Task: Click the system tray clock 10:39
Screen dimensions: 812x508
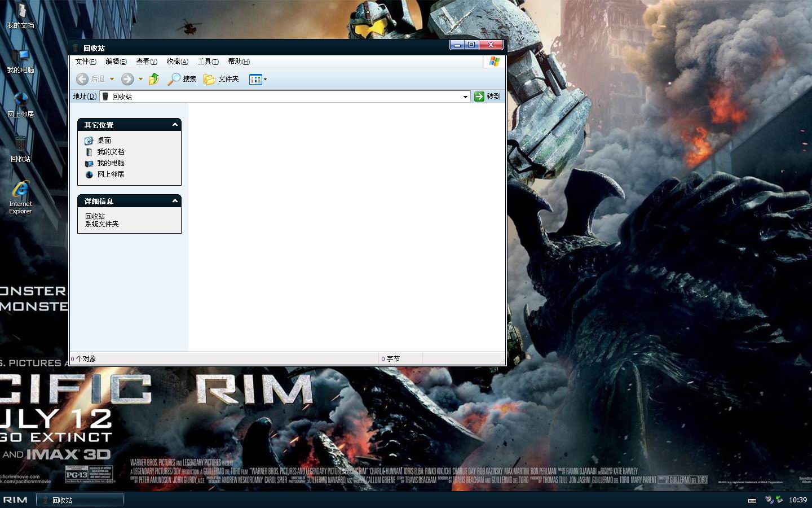Action: (x=797, y=500)
